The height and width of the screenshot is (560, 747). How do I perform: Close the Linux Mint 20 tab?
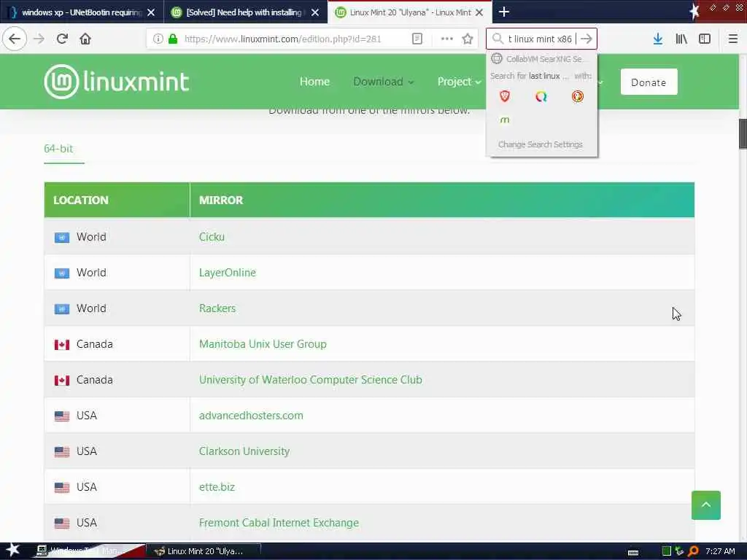click(479, 12)
